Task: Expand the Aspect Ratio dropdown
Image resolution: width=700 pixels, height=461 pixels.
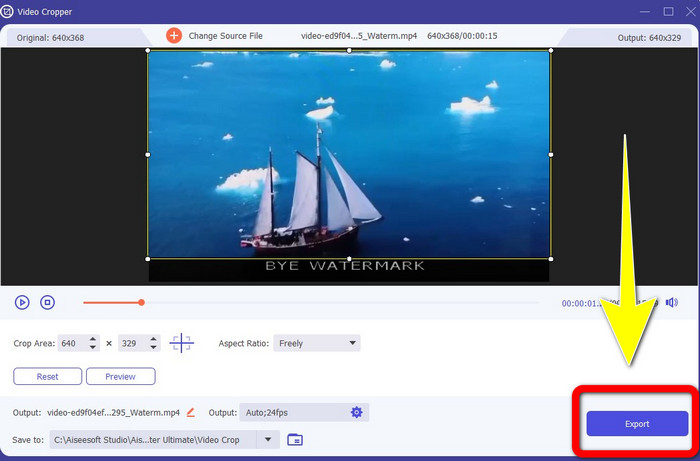Action: pos(352,343)
